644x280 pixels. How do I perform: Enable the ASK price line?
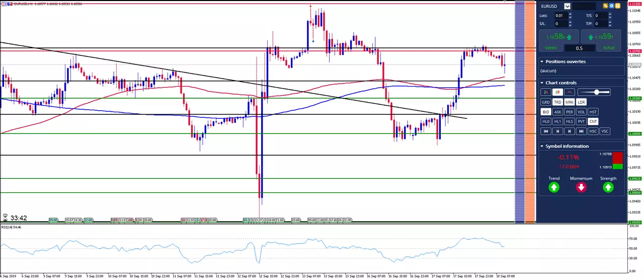(x=557, y=112)
